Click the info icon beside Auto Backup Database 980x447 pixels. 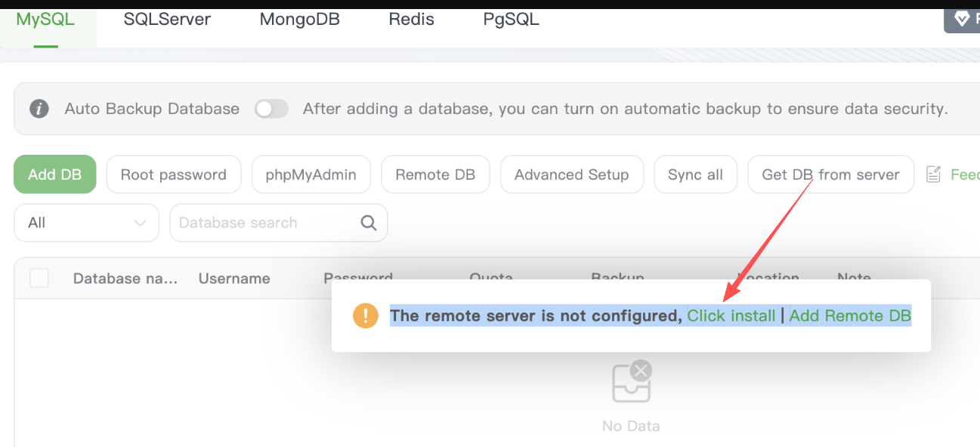click(x=39, y=109)
